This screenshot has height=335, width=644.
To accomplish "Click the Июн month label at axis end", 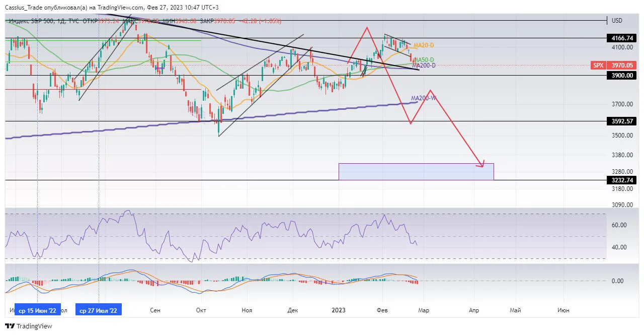I will [563, 310].
